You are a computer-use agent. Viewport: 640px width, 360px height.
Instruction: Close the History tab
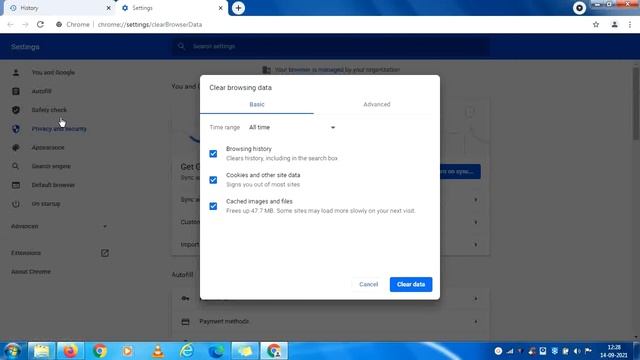coord(109,8)
